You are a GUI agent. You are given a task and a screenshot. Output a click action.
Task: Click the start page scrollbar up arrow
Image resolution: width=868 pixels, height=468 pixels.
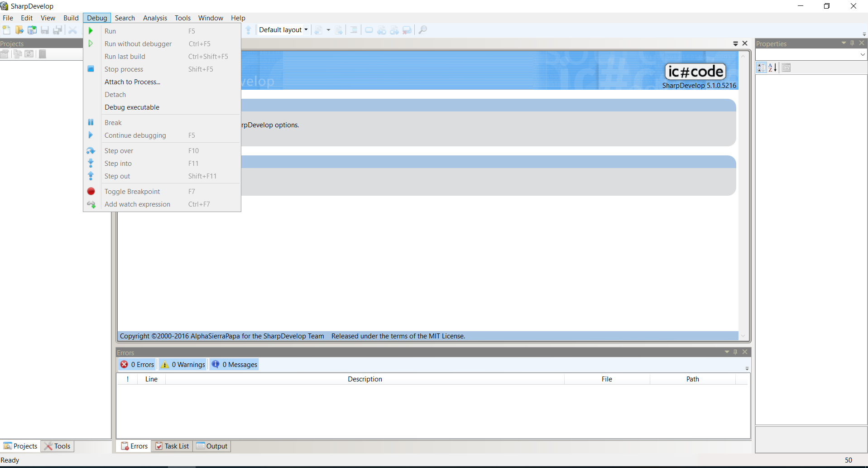pyautogui.click(x=743, y=56)
